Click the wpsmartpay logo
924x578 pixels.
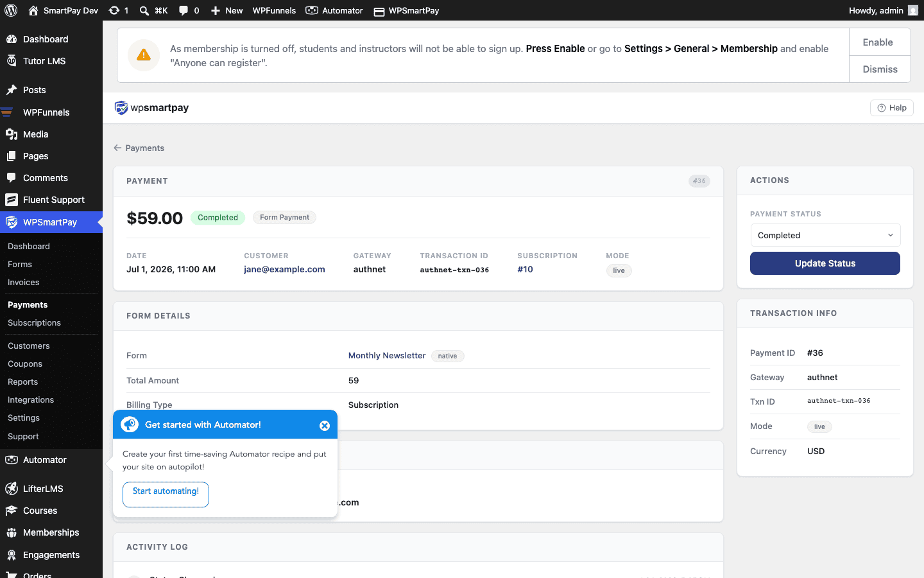point(151,108)
